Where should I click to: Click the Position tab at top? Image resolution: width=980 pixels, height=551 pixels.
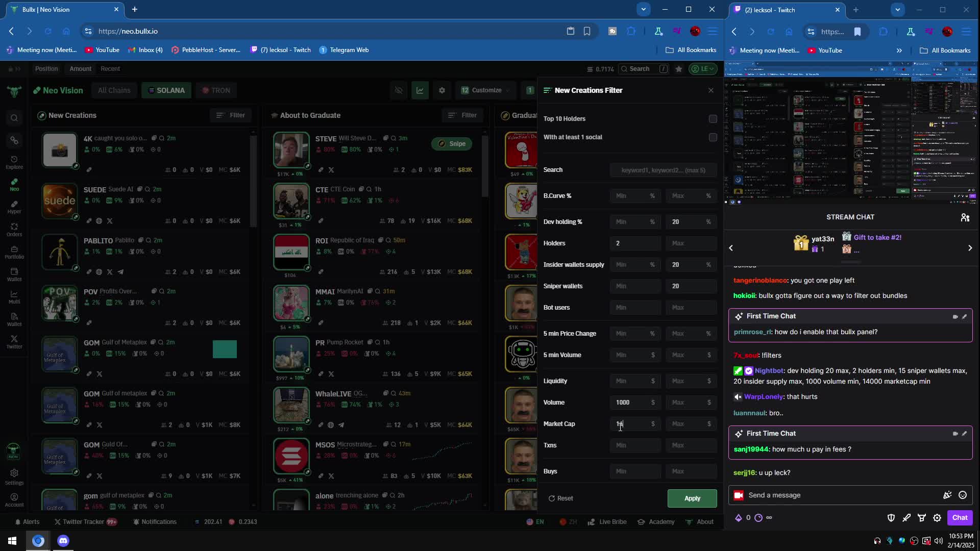point(46,69)
